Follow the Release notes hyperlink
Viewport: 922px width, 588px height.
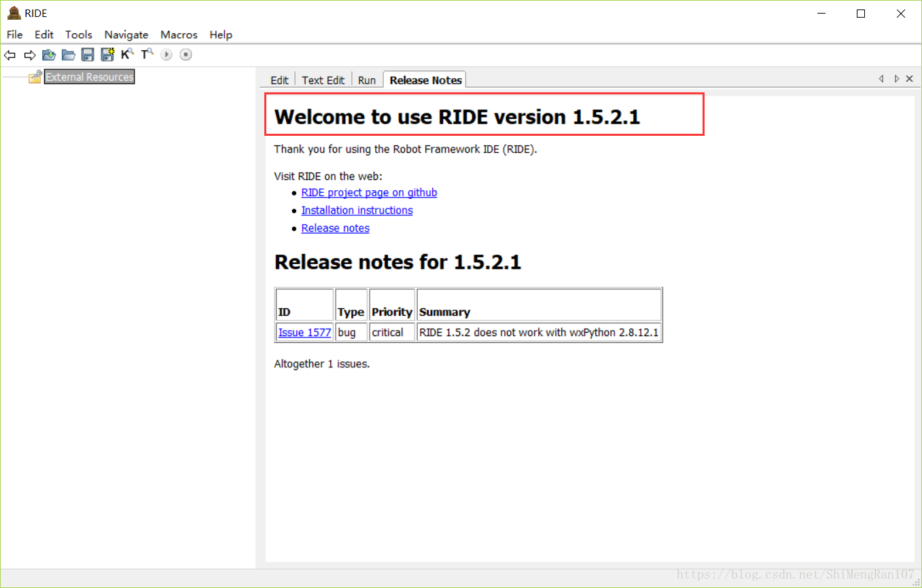point(336,228)
